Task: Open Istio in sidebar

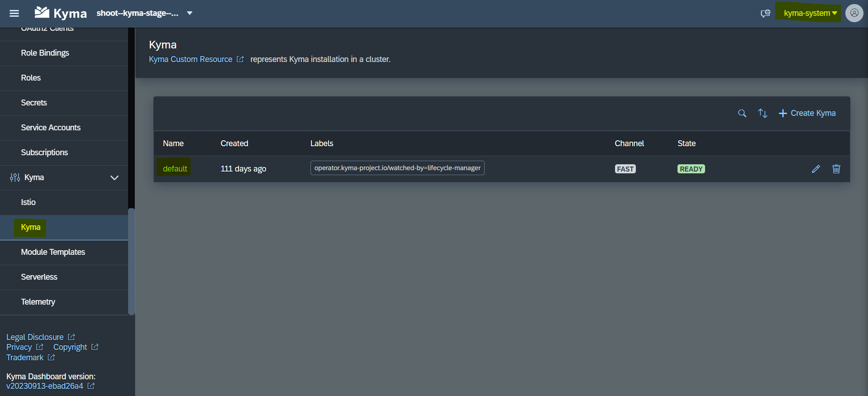Action: (64, 203)
